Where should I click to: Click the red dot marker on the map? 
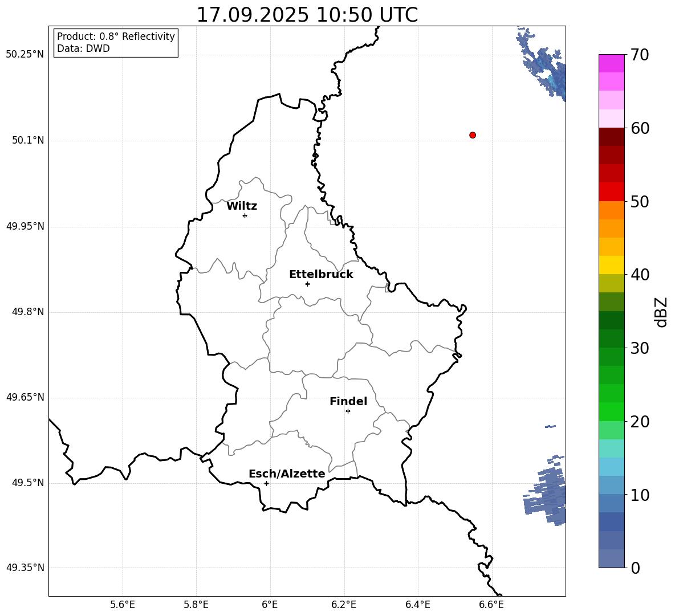473,135
